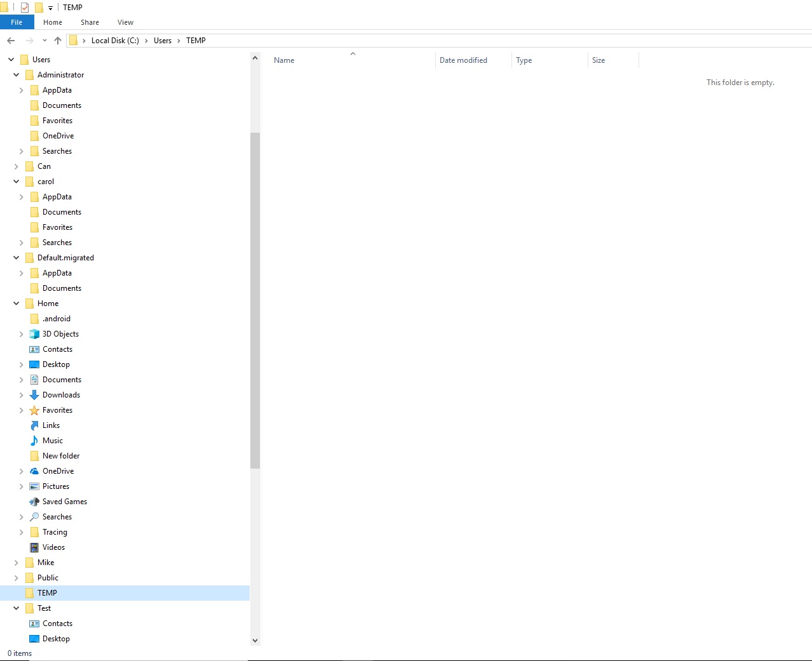Sort by the Type column header
The height and width of the screenshot is (661, 812).
pyautogui.click(x=524, y=60)
